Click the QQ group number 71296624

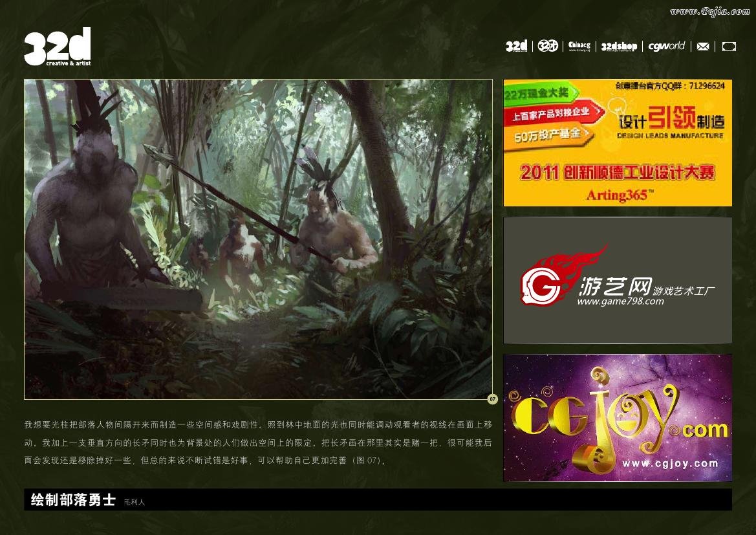[x=707, y=85]
